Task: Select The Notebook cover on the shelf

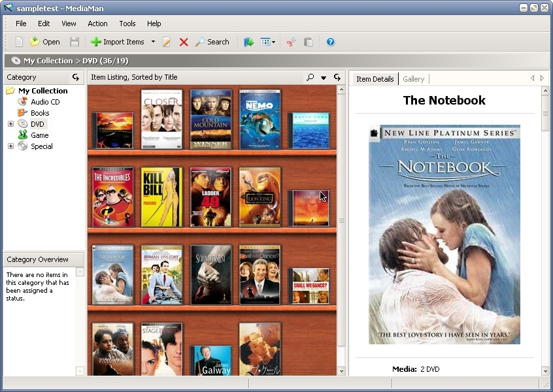Action: pos(113,275)
